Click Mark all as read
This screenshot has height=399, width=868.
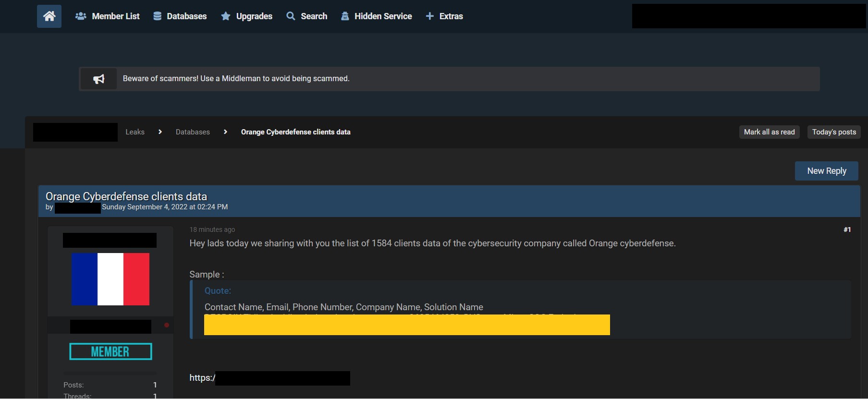coord(769,132)
